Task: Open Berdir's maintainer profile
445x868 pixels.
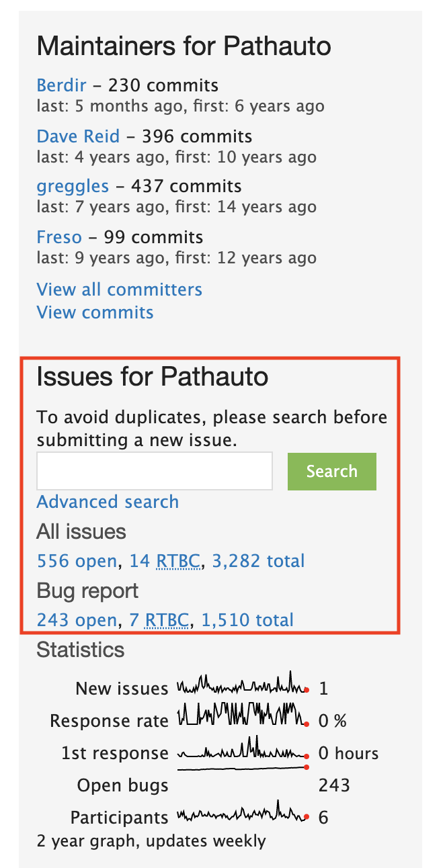Action: tap(62, 86)
